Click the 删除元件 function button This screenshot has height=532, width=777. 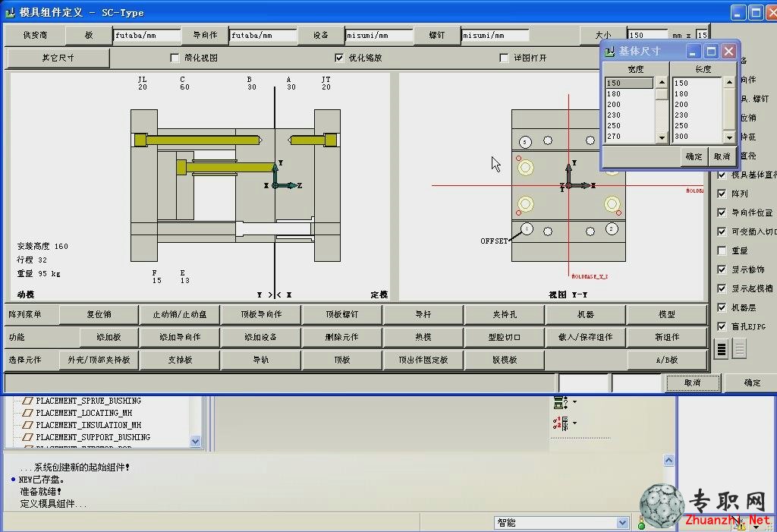pos(342,337)
